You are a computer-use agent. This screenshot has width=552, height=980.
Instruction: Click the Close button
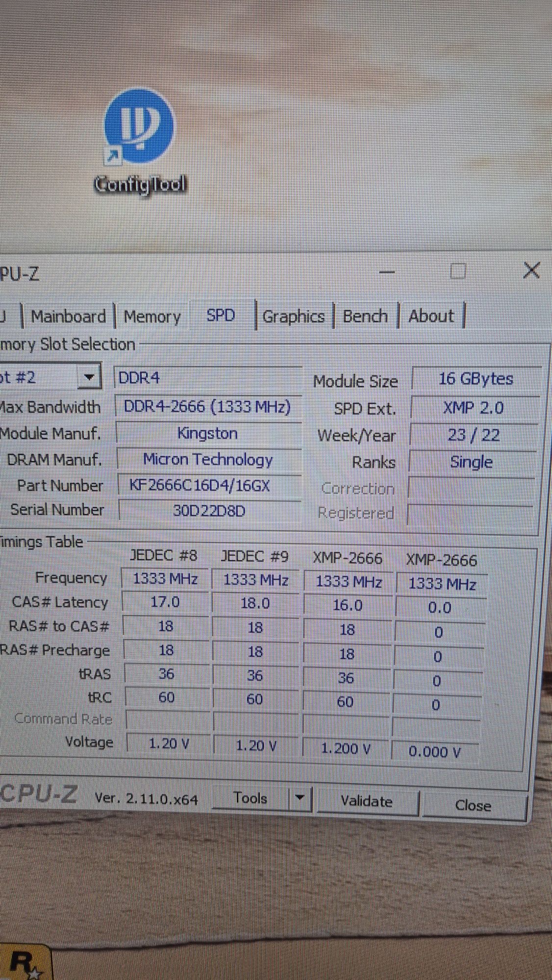pos(473,805)
